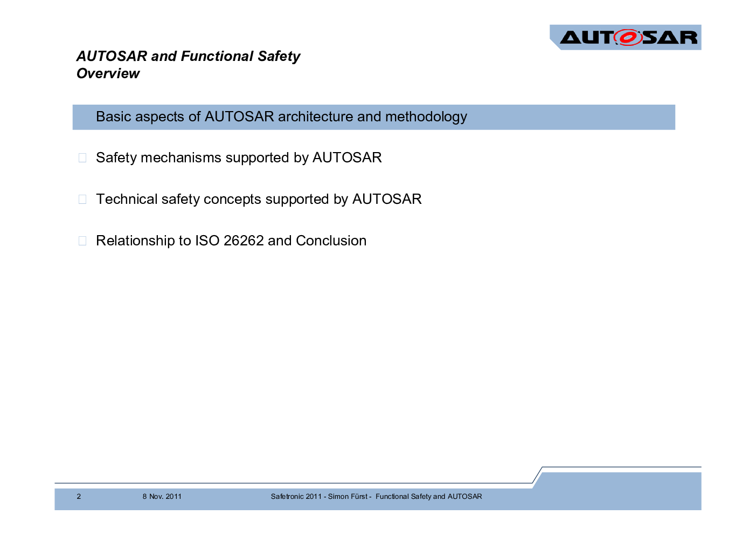756x535 pixels.
Task: Click 'Technical safety concepts supported by AUTOSAR' line
Action: tap(259, 199)
